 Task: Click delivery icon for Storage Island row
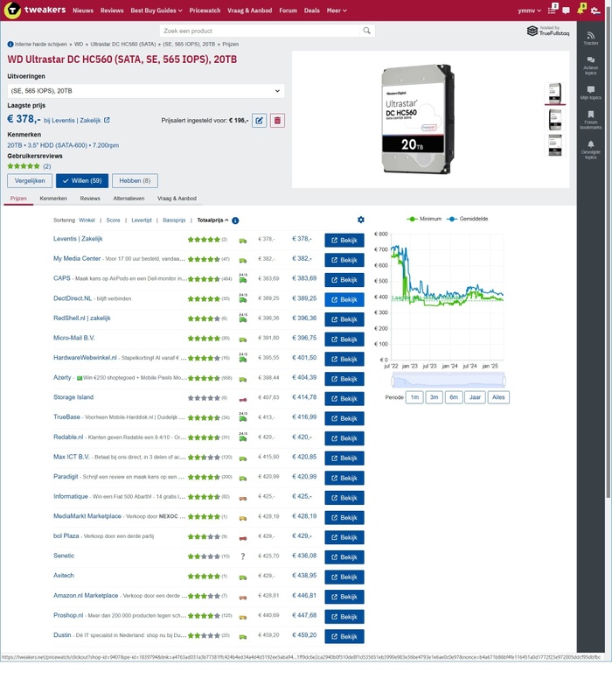coord(243,400)
